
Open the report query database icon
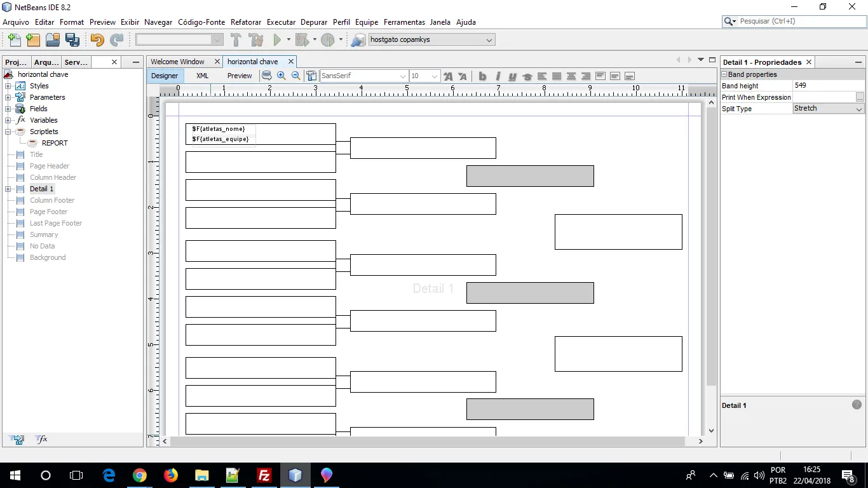(267, 76)
